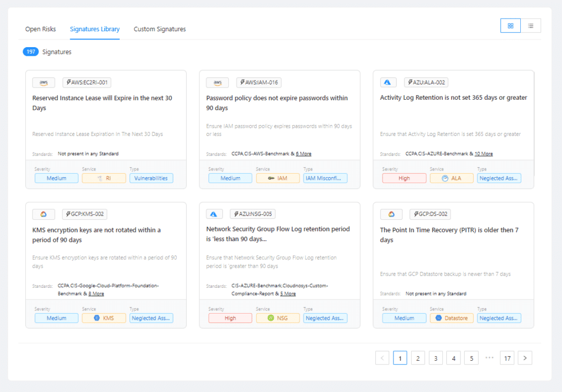Click the KMS service badge
562x392 pixels.
coord(104,318)
